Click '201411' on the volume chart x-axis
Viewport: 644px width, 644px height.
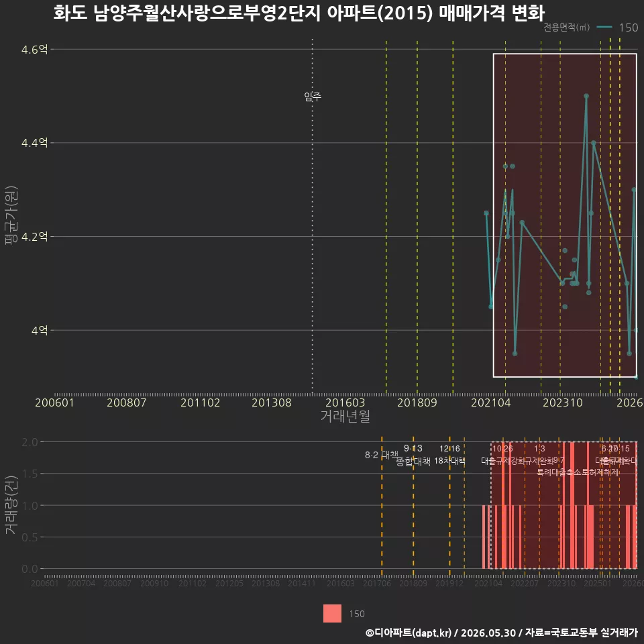302,583
